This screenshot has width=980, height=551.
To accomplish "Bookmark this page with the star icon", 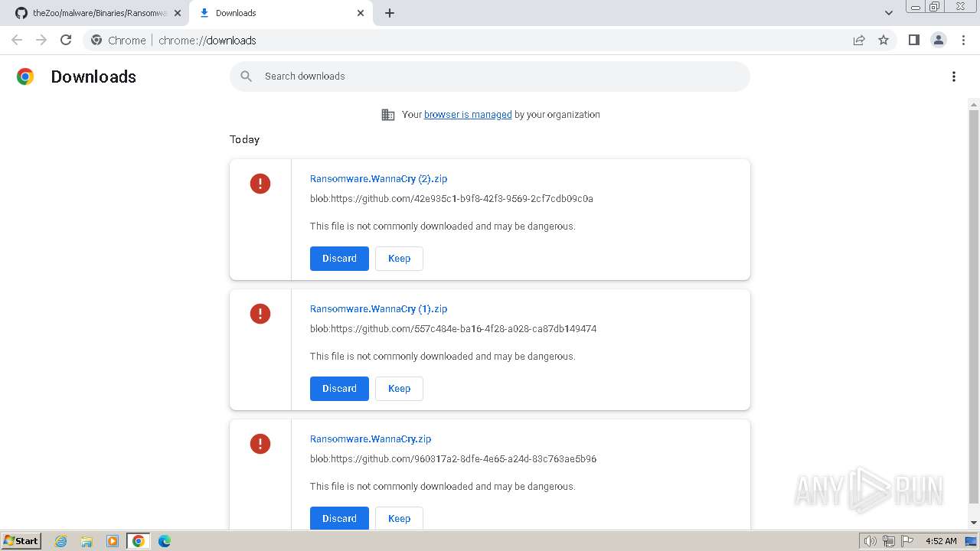I will (884, 40).
